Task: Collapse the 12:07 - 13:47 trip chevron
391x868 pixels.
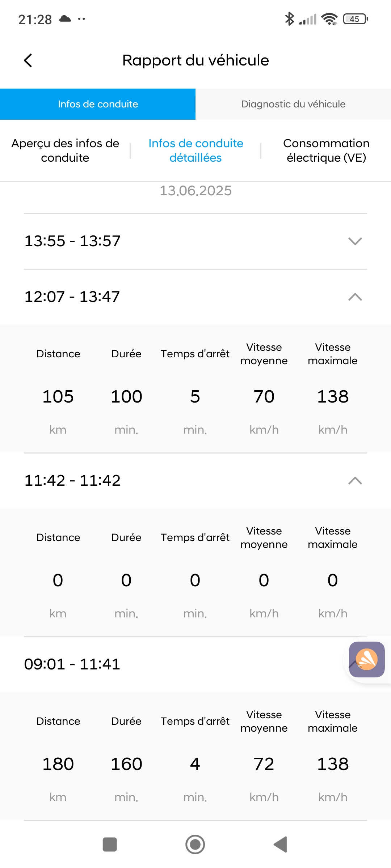Action: tap(355, 297)
